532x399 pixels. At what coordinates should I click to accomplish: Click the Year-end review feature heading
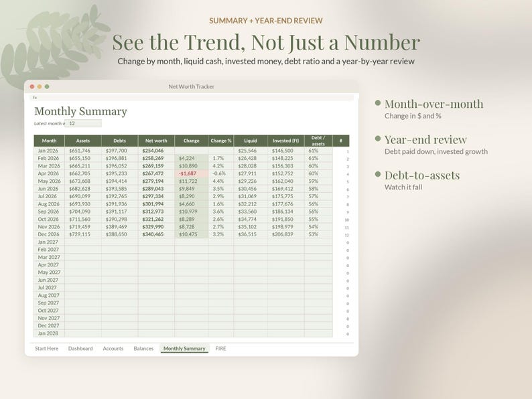click(x=426, y=139)
